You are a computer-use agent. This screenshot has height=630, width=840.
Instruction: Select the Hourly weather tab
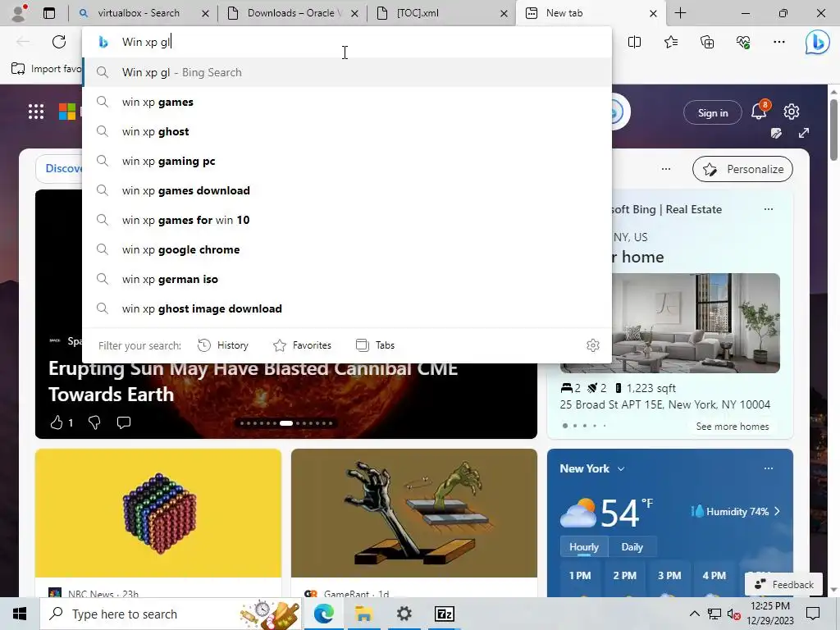coord(584,546)
